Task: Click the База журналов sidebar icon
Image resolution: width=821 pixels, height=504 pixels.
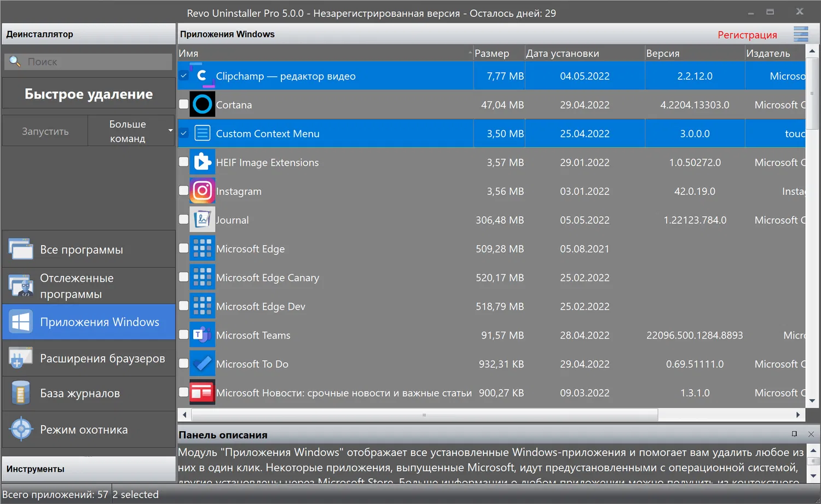Action: click(21, 393)
